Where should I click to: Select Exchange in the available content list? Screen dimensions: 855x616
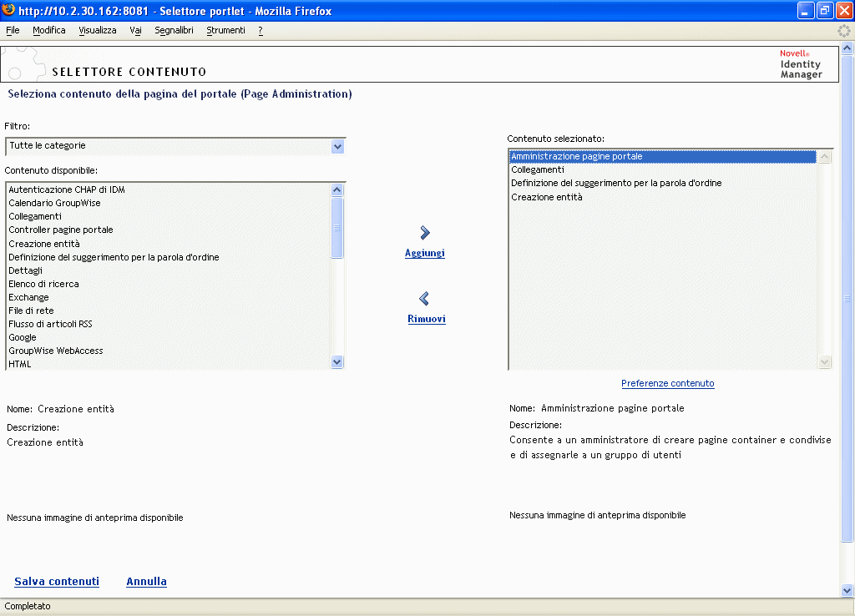pos(28,296)
